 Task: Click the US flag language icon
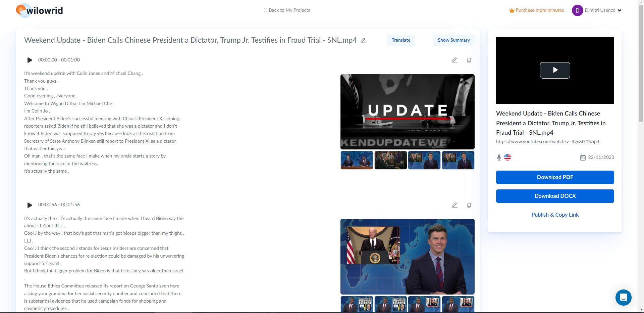click(507, 157)
